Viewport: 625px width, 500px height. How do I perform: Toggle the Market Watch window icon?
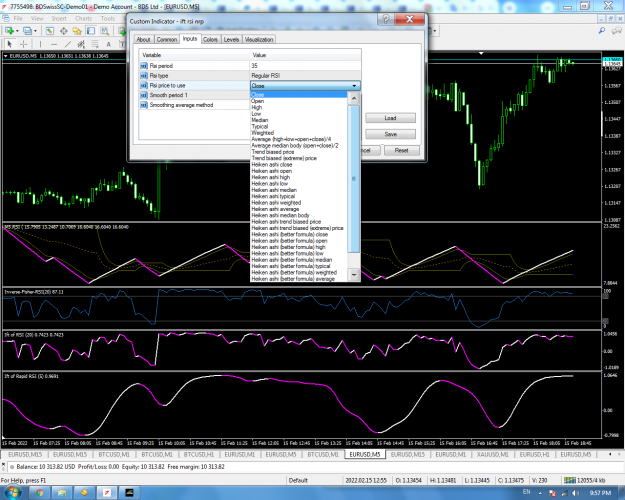click(x=49, y=31)
